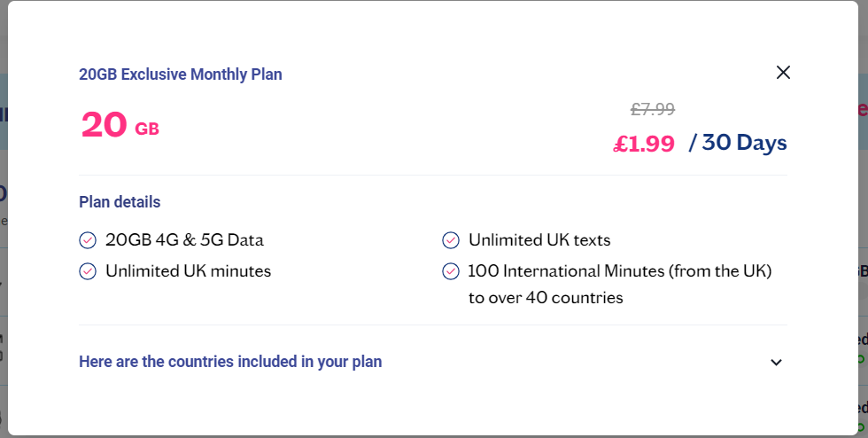Click the checkmark icon beside 20GB 4G & 5G Data

click(88, 240)
